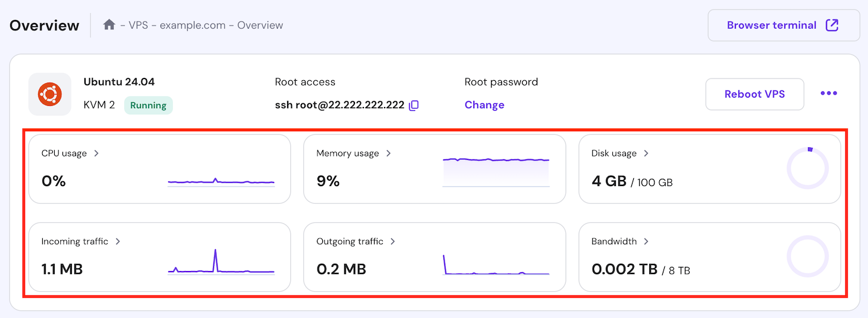Expand the CPU usage chevron
The width and height of the screenshot is (868, 318).
pos(96,153)
